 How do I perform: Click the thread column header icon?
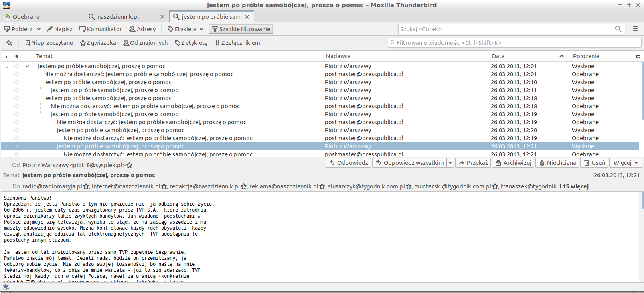tap(6, 56)
